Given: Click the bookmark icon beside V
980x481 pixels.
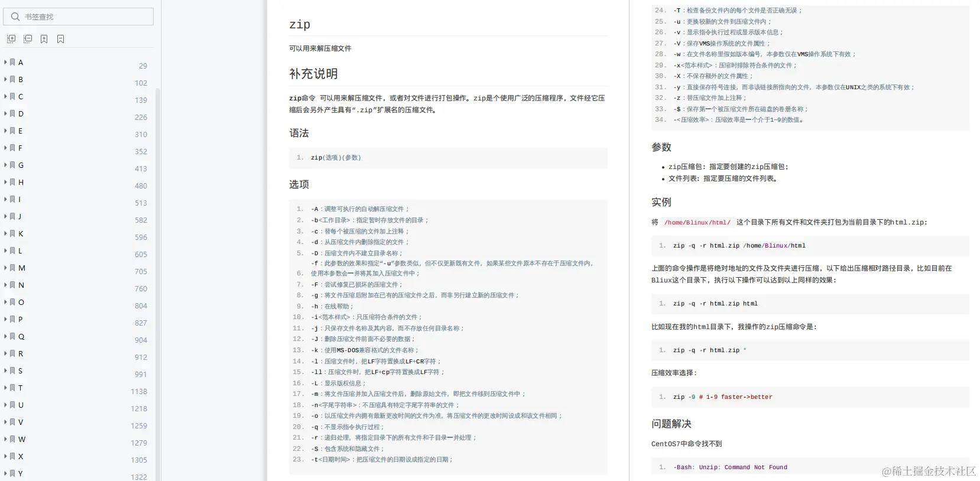Looking at the screenshot, I should [12, 422].
